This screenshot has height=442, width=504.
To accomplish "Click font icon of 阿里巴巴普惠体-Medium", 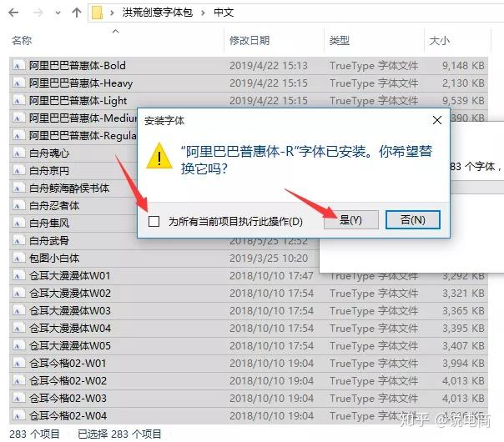I will click(18, 118).
